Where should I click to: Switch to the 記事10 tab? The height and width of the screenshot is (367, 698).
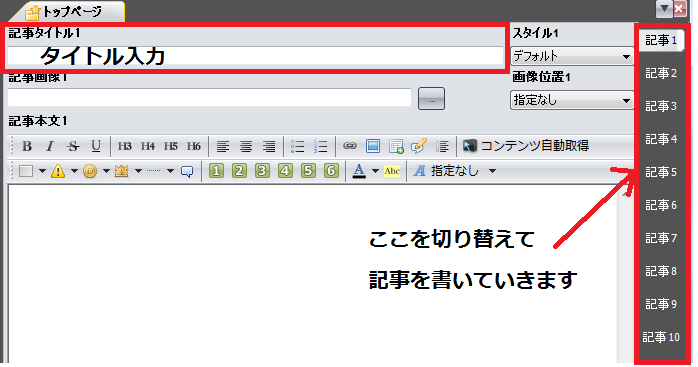pyautogui.click(x=661, y=337)
